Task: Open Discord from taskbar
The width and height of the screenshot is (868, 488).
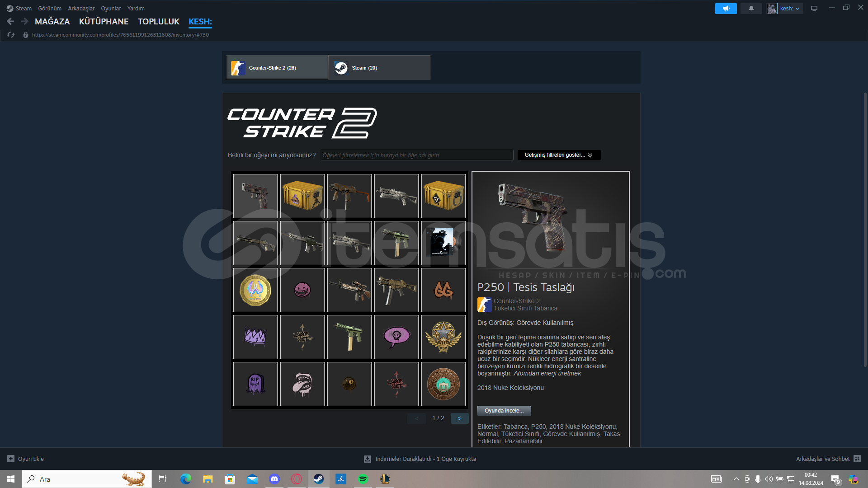Action: pyautogui.click(x=274, y=479)
